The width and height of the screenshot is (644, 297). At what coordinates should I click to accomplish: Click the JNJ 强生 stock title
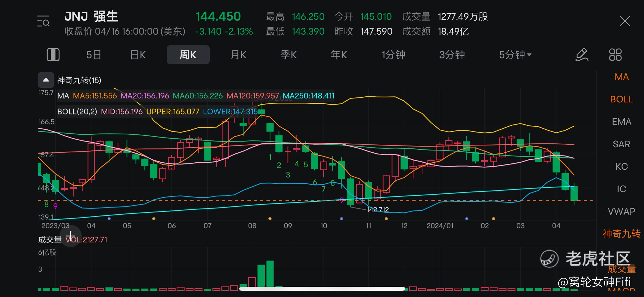91,16
